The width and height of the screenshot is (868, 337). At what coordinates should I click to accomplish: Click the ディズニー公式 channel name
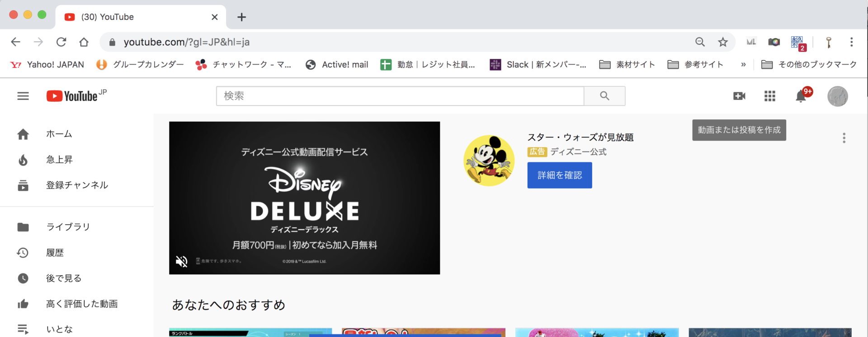click(579, 152)
